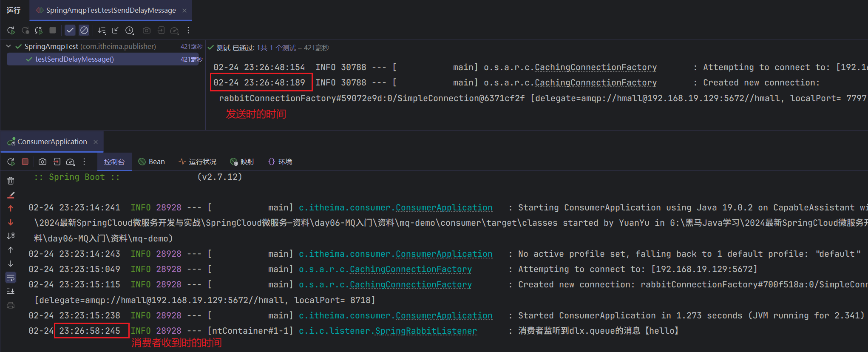
Task: Rerun the SpringAmqpTest test
Action: pos(11,30)
